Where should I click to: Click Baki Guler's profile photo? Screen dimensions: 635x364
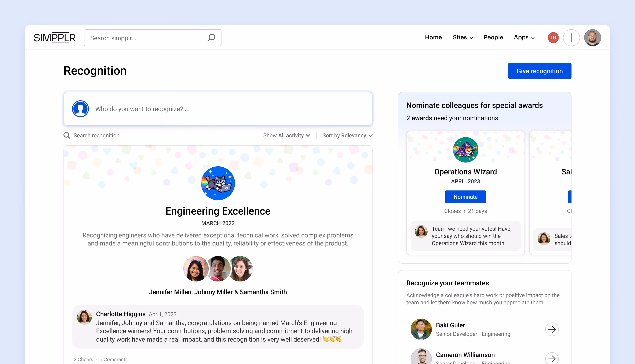pos(421,329)
